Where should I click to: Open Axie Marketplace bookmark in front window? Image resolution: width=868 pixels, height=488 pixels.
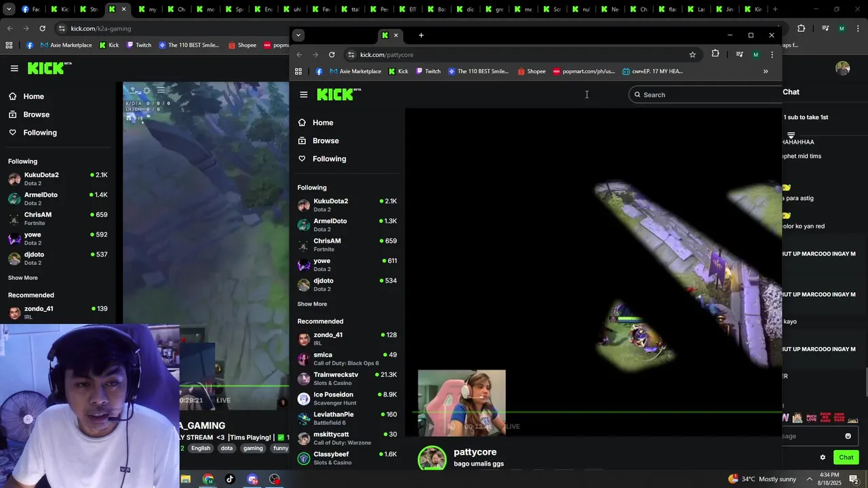[x=355, y=71]
